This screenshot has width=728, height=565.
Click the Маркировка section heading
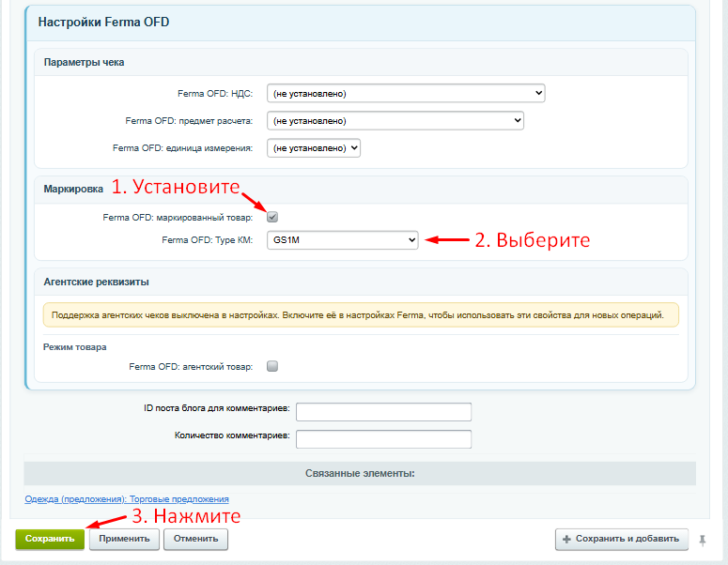pyautogui.click(x=73, y=189)
